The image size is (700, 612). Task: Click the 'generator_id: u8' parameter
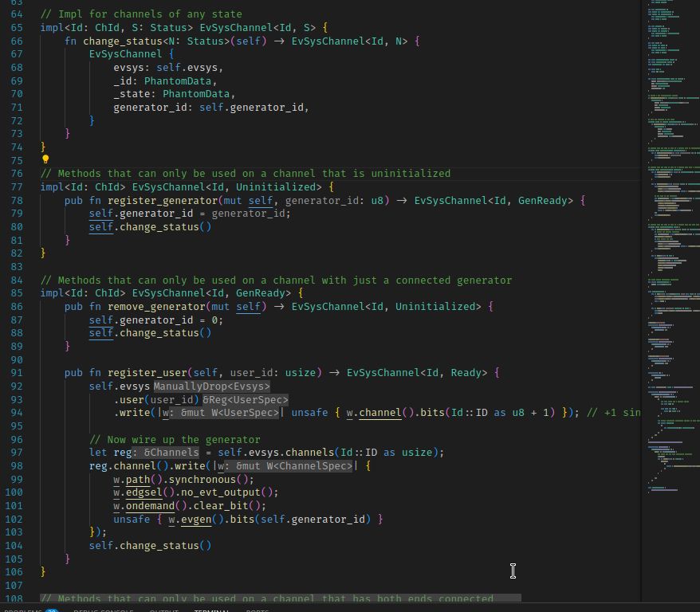(x=334, y=200)
